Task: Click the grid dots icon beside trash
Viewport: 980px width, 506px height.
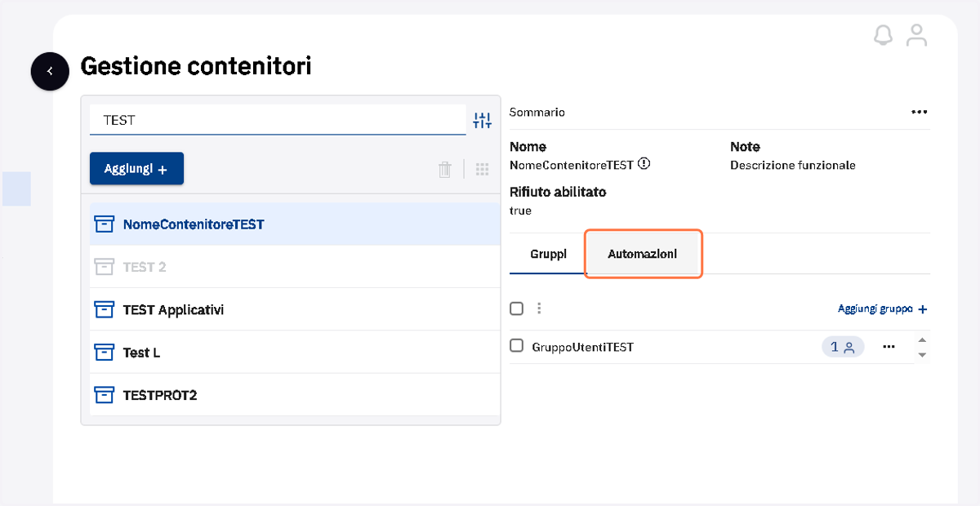Action: click(x=482, y=169)
